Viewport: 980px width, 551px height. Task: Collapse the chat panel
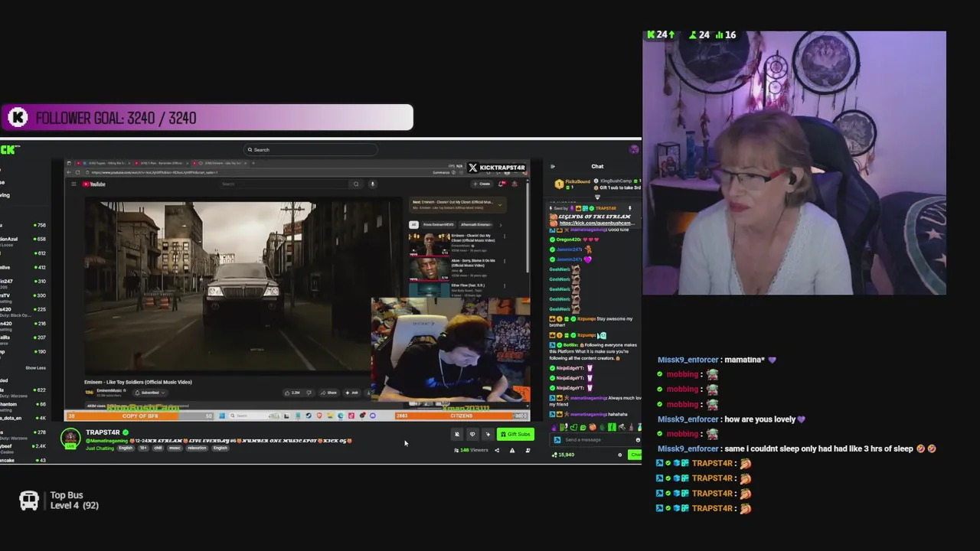[553, 166]
